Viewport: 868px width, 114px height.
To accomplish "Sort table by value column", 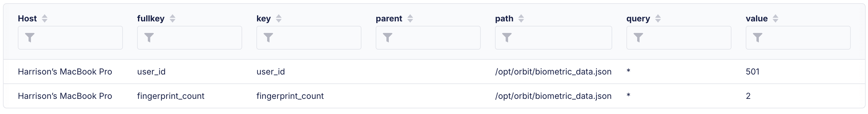I will (776, 18).
